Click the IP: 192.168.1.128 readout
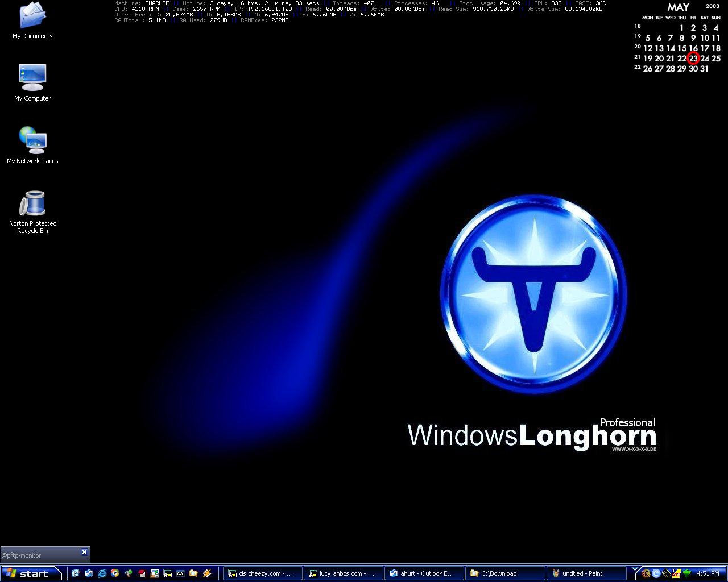The width and height of the screenshot is (728, 582). pos(263,9)
